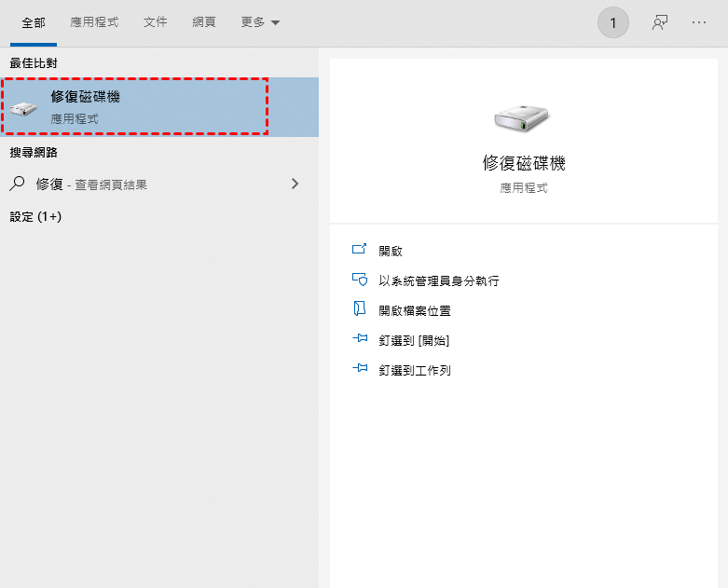Click the pin icon beside 釘選到 [開始]
Screen dimensions: 728x588
click(360, 339)
